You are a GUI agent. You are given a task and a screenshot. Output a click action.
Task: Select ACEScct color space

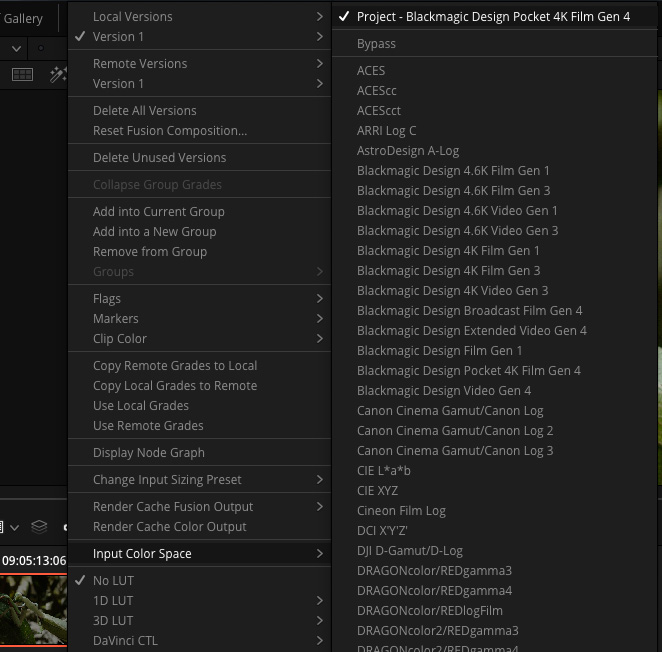tap(494, 111)
